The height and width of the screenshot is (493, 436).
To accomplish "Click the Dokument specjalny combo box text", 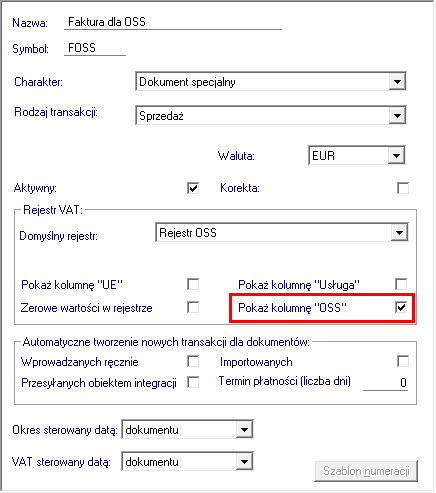I will [x=187, y=82].
